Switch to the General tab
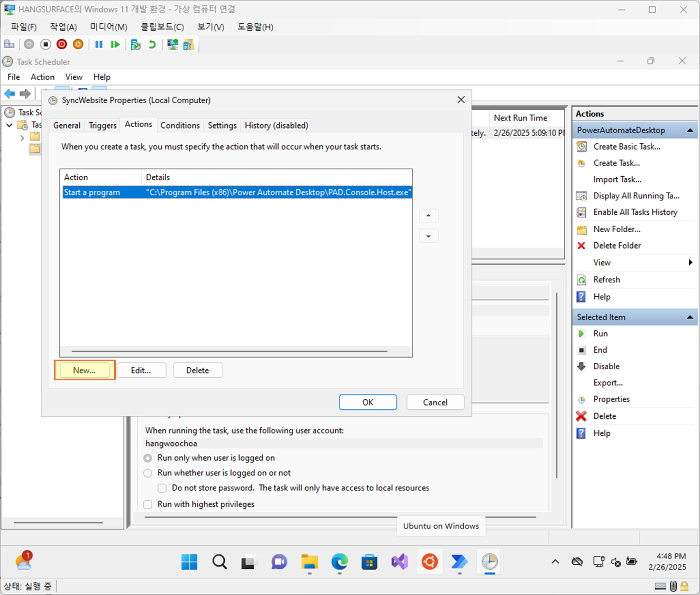The image size is (700, 595). coord(67,125)
